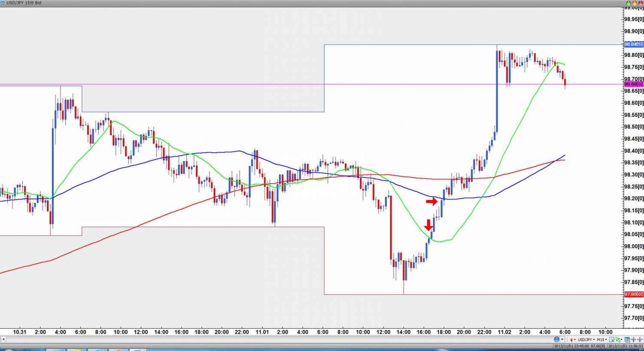Click the chart settings window icon
644x351 pixels.
(627, 339)
